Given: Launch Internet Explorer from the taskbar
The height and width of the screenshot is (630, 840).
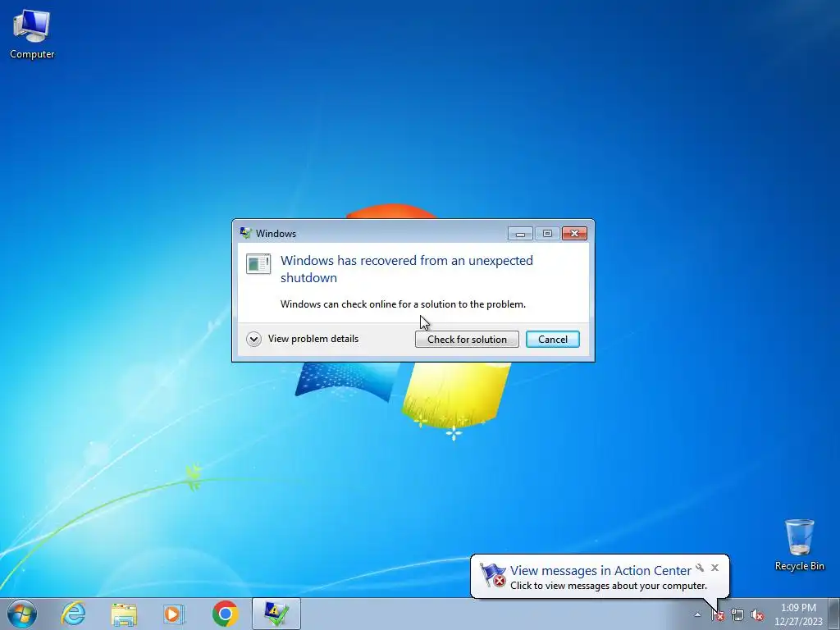Looking at the screenshot, I should pos(73,614).
